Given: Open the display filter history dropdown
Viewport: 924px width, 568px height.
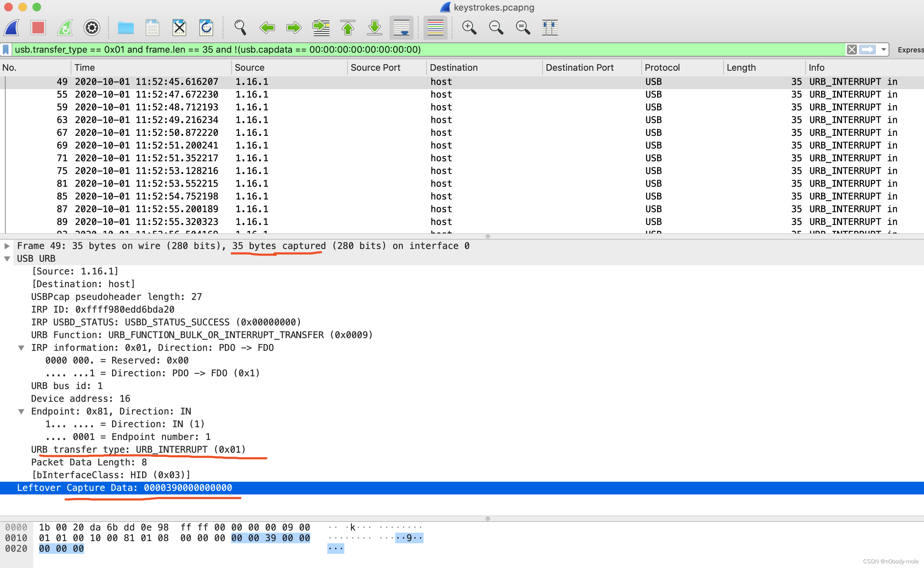Looking at the screenshot, I should (x=883, y=50).
